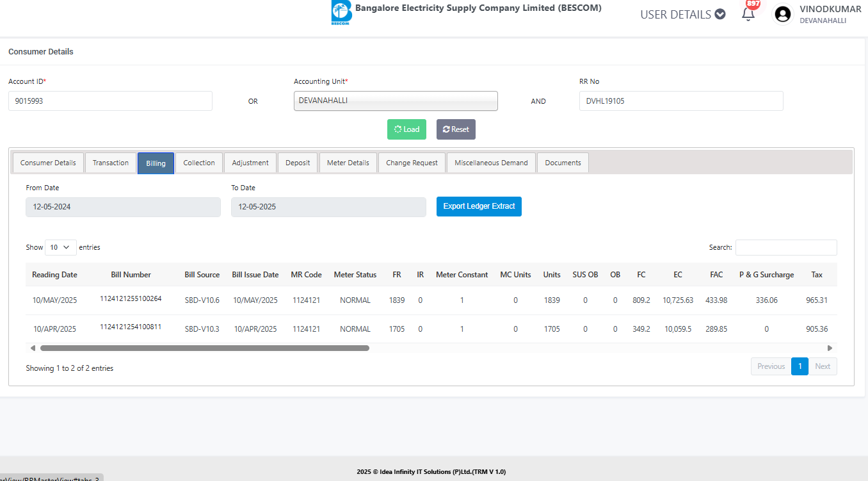Click bill number 1124121255100264
868x481 pixels.
tap(131, 298)
